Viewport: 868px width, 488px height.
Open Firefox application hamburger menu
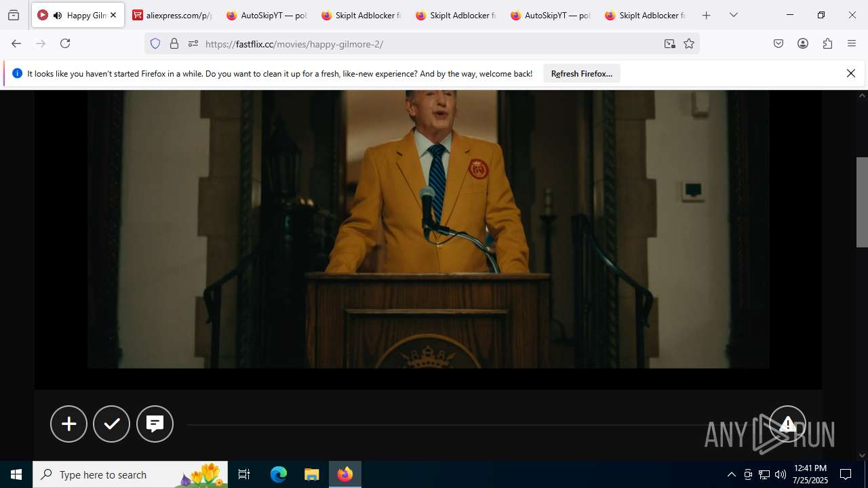click(852, 43)
